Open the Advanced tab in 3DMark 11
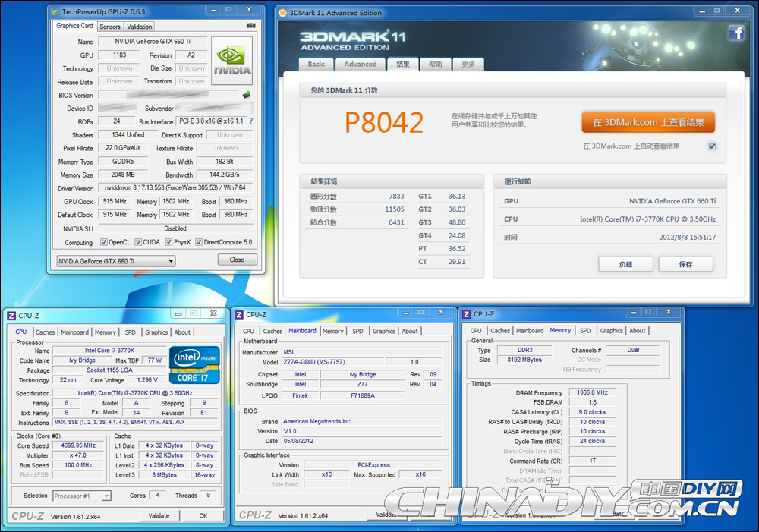The image size is (759, 532). click(x=360, y=64)
